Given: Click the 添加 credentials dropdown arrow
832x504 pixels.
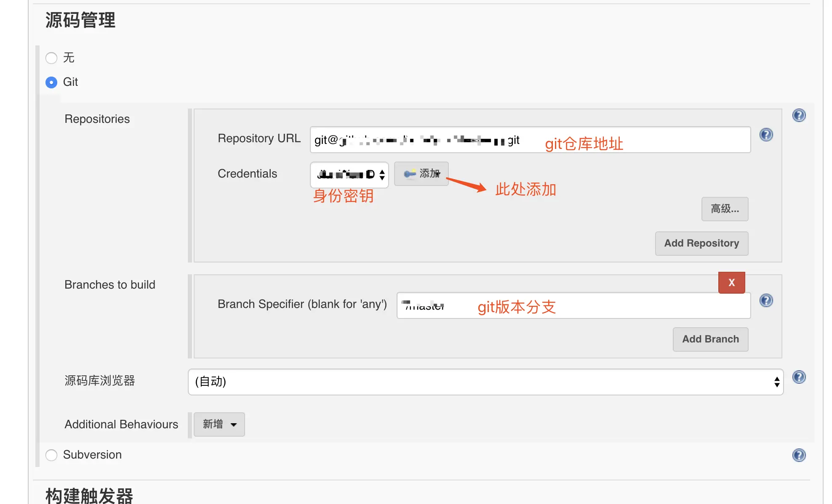Looking at the screenshot, I should (439, 174).
